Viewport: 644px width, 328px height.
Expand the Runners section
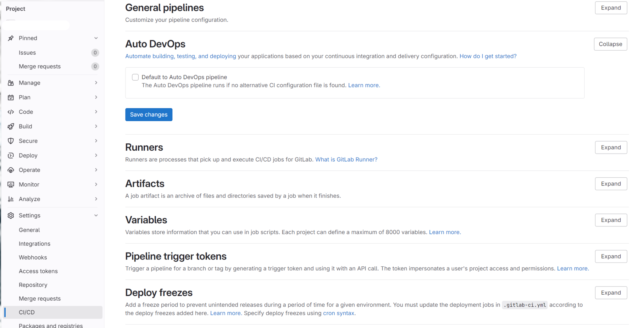click(x=610, y=147)
